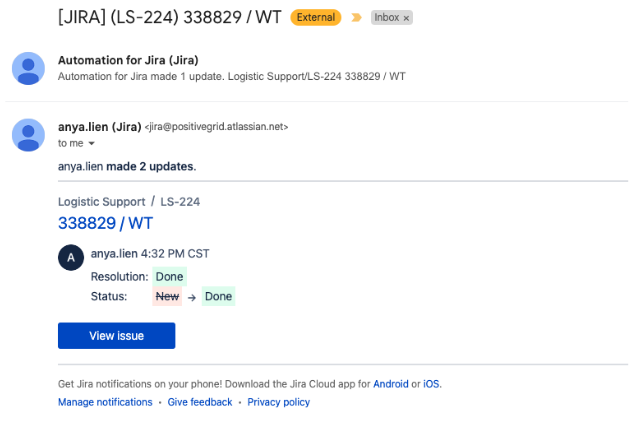Click the External tag badge

(x=316, y=17)
